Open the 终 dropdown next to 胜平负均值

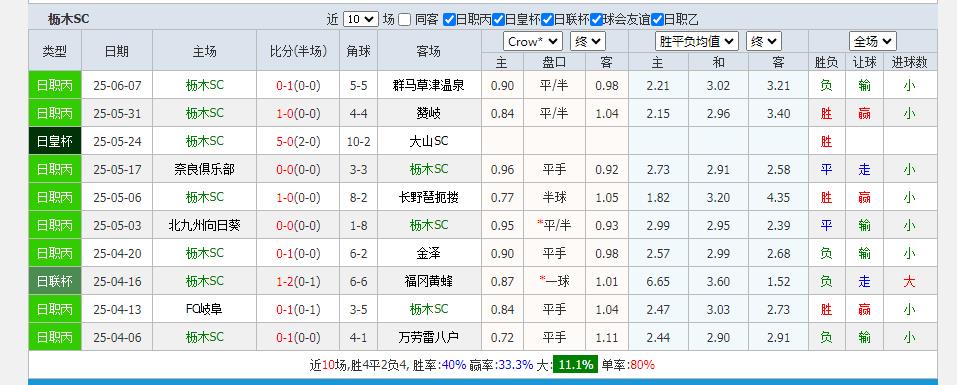(764, 41)
